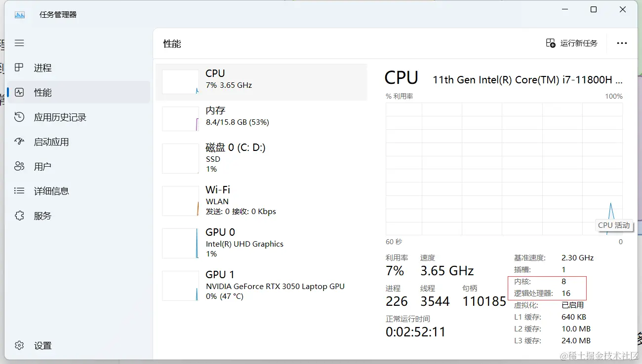Click the 设置 gear icon

pos(19,346)
